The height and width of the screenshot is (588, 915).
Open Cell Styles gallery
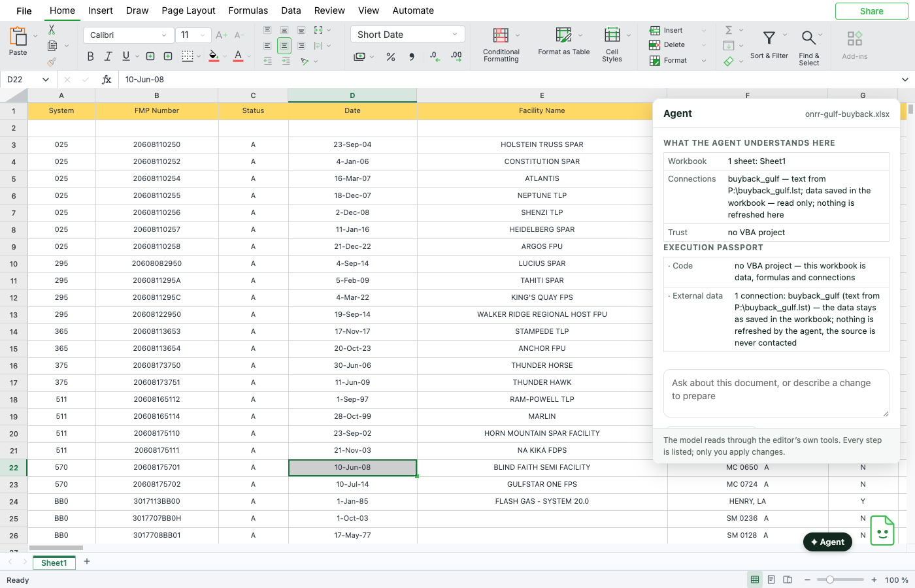tap(612, 45)
